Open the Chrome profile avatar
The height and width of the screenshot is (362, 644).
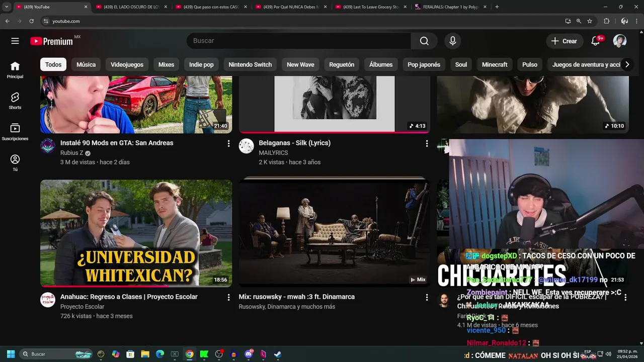[x=624, y=21]
